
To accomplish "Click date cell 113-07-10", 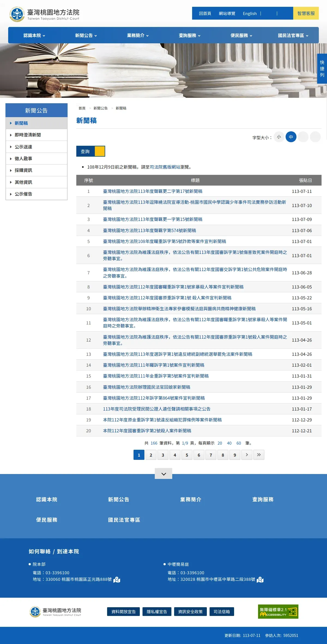I will click(x=302, y=205).
